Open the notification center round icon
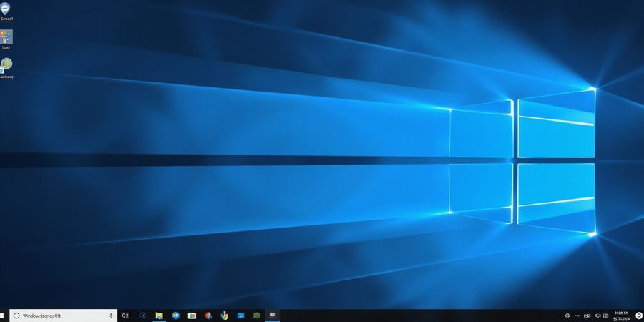The image size is (644, 322). (x=639, y=316)
